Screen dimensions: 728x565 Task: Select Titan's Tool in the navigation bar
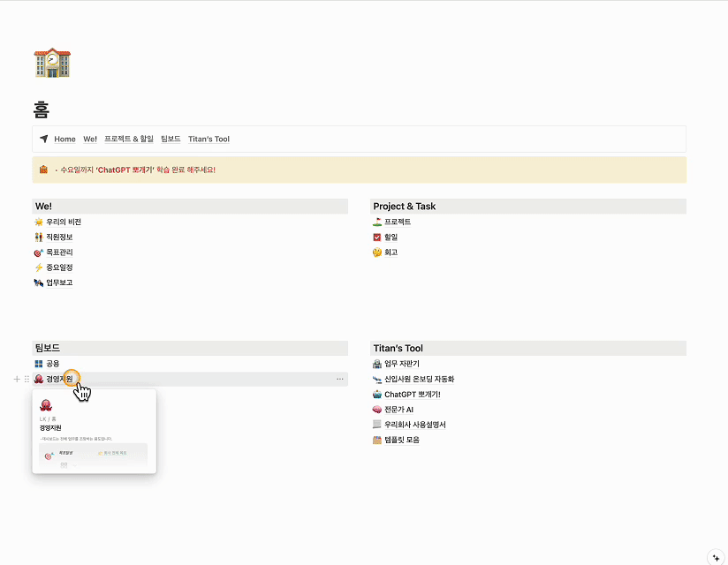[x=209, y=139]
